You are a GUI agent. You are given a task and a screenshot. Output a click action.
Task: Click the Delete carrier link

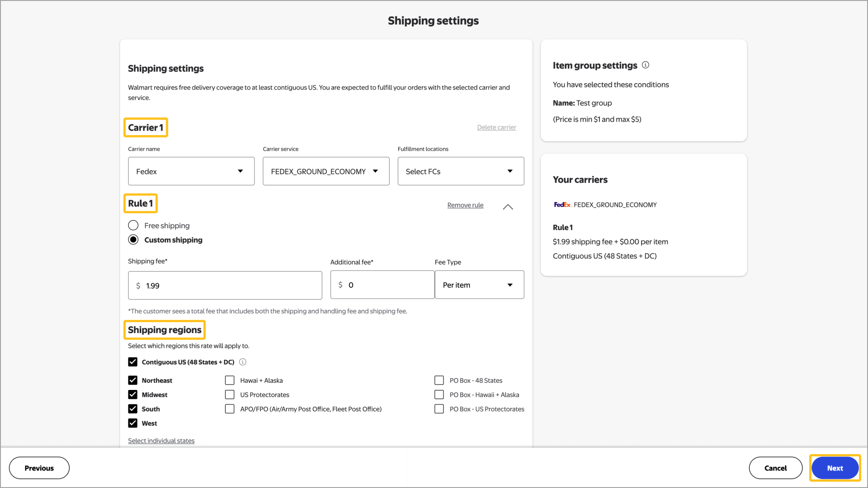(496, 127)
